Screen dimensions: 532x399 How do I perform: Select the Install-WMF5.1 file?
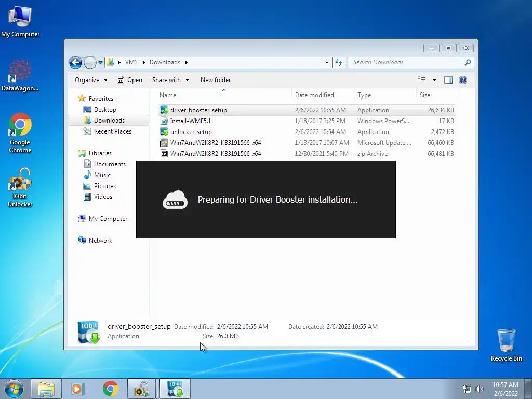coord(307,121)
